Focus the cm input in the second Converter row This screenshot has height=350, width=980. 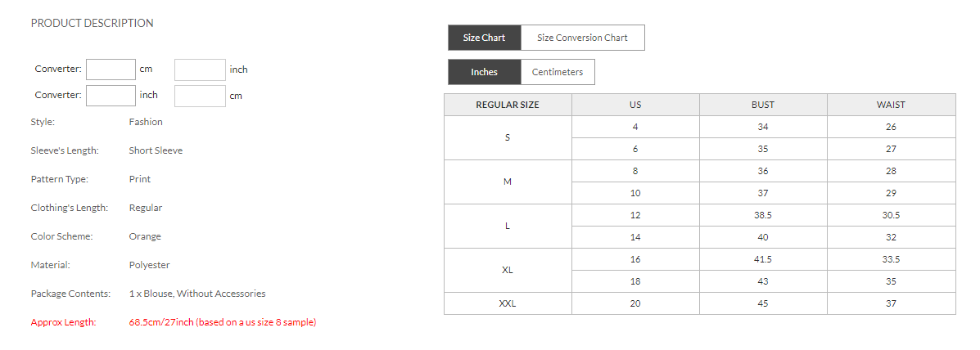[x=200, y=96]
